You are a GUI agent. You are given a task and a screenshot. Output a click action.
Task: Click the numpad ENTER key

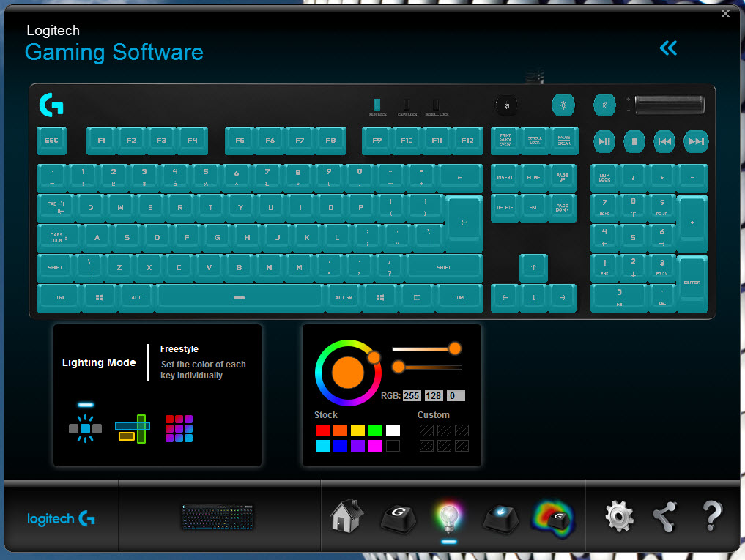tap(692, 283)
